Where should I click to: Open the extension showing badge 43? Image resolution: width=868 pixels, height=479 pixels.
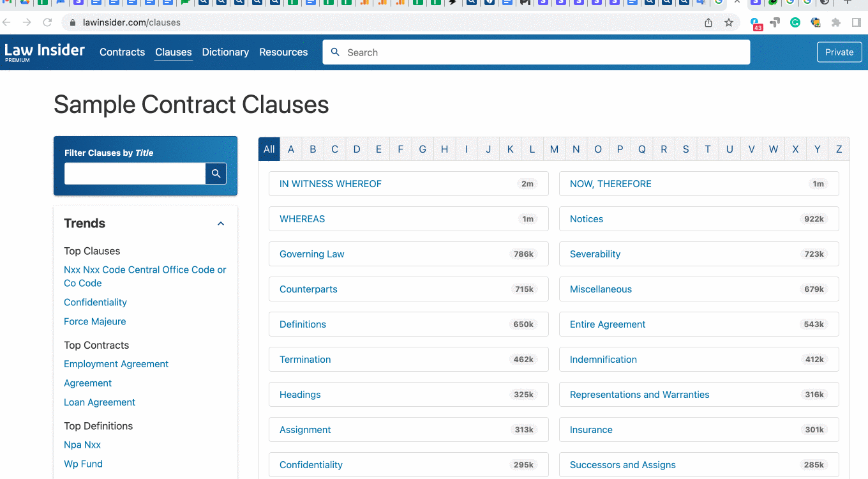pyautogui.click(x=756, y=24)
